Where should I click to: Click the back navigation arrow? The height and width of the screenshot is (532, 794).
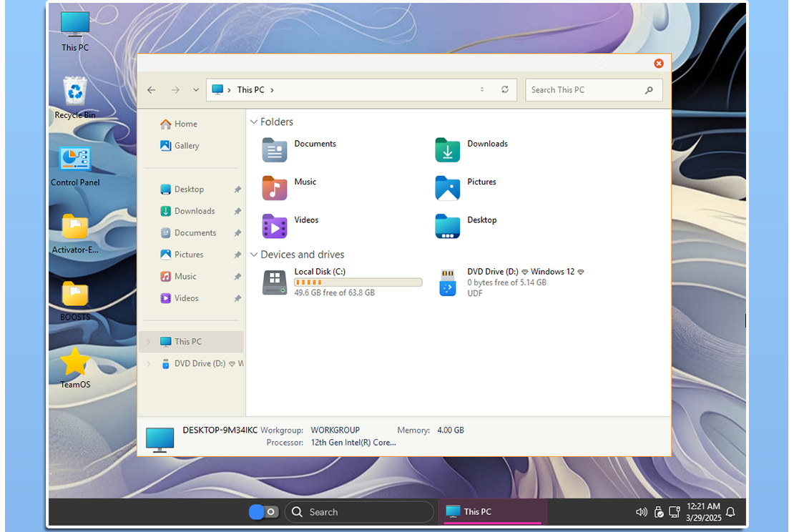tap(152, 90)
